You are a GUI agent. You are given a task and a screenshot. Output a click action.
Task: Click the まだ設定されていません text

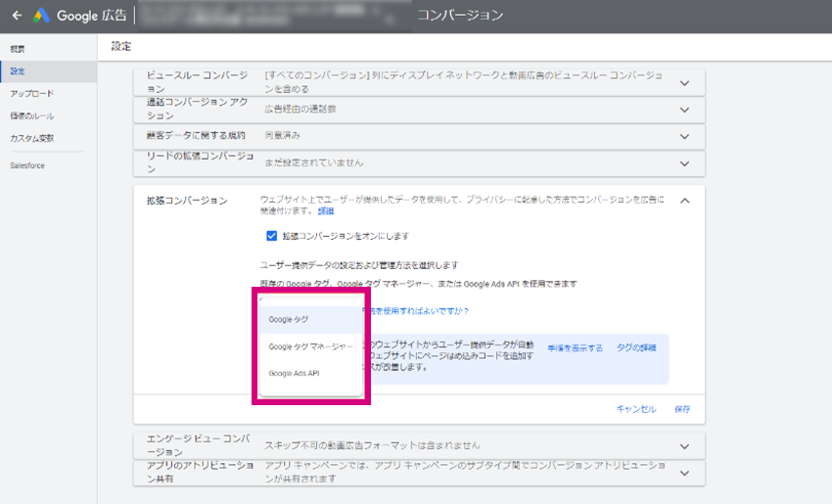pyautogui.click(x=314, y=162)
